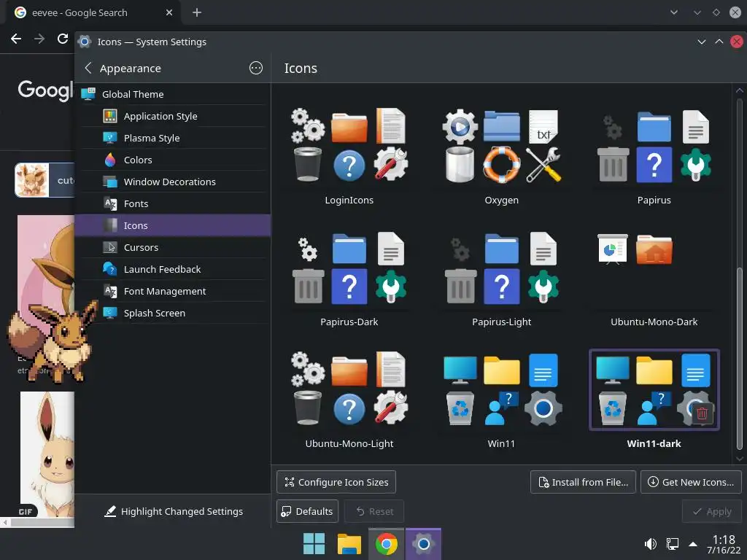Open Application Style settings
This screenshot has width=747, height=560.
coord(172,116)
